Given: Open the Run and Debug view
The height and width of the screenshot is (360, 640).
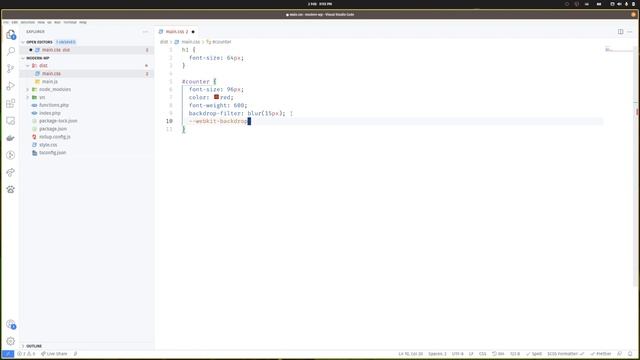Looking at the screenshot, I should tap(11, 86).
